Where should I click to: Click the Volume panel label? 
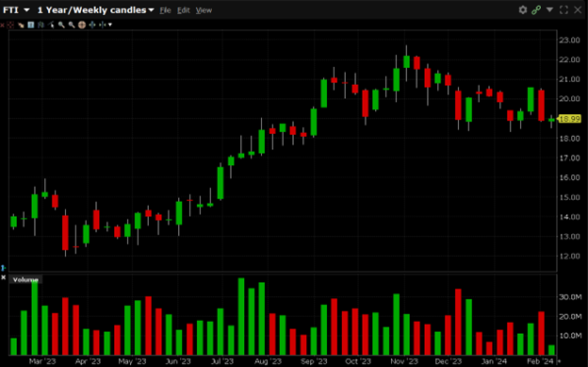point(25,279)
